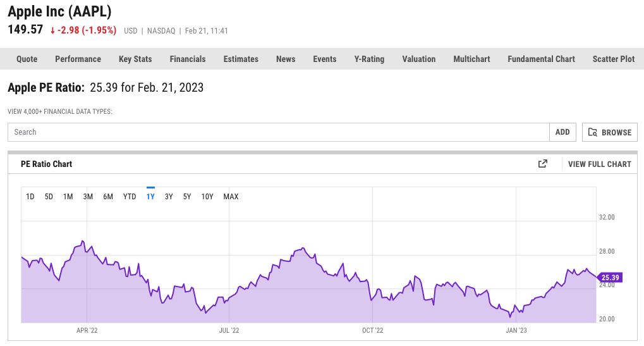Choose the 3M chart range
This screenshot has height=346, width=644.
coord(88,197)
